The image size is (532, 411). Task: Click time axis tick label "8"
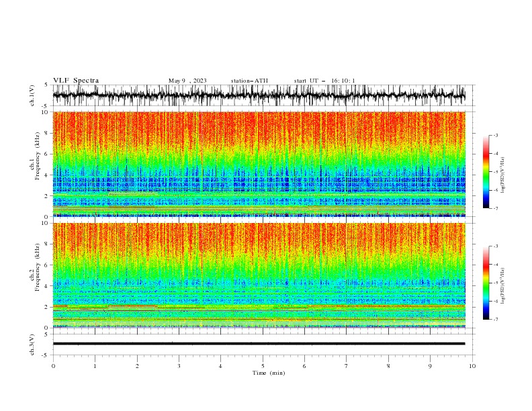[388, 366]
